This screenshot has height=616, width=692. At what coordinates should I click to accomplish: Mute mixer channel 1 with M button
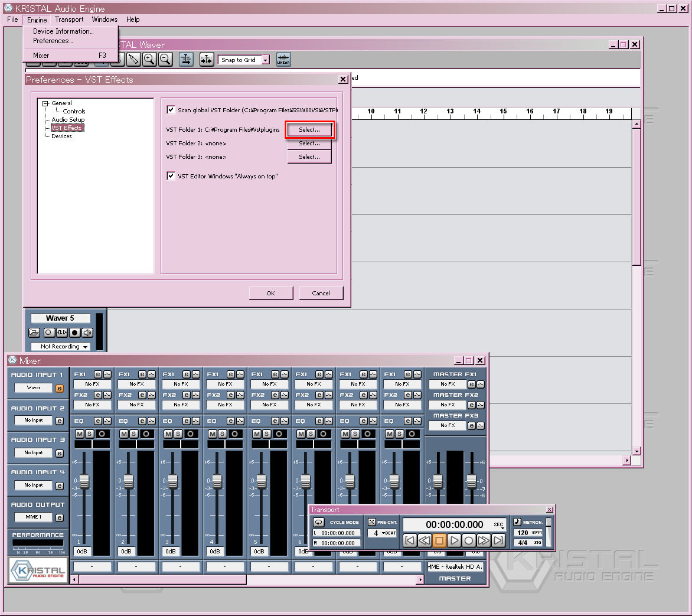pos(80,434)
